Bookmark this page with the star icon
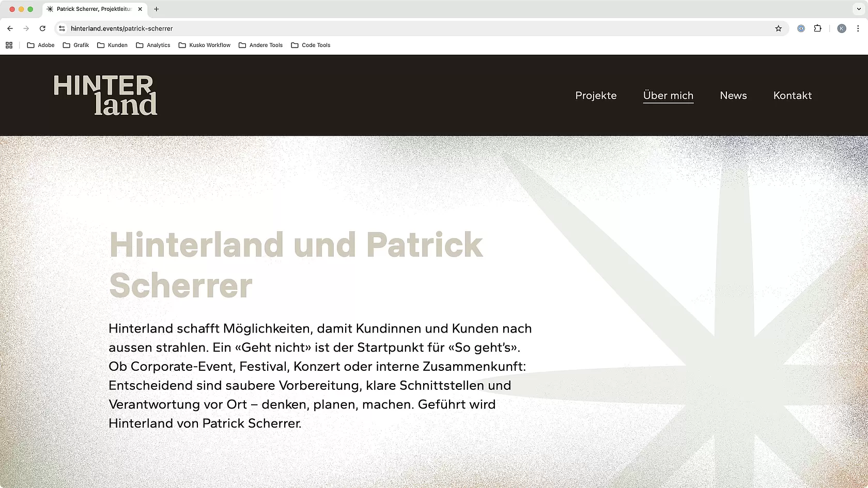868x488 pixels. (778, 28)
